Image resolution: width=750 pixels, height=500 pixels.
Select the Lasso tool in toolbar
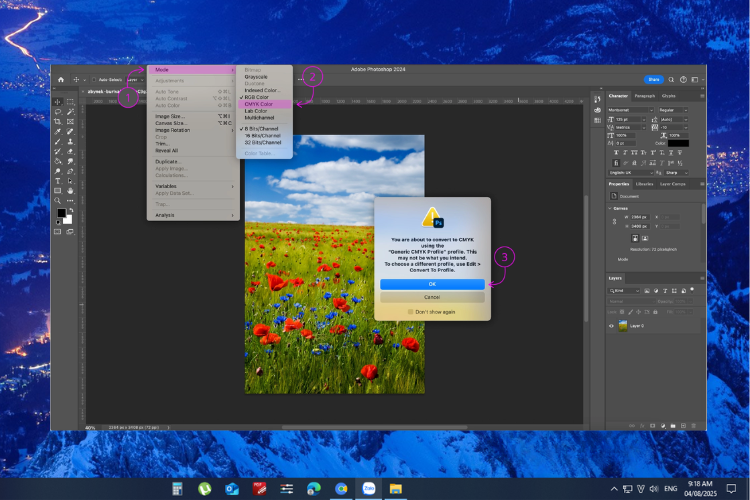[58, 112]
